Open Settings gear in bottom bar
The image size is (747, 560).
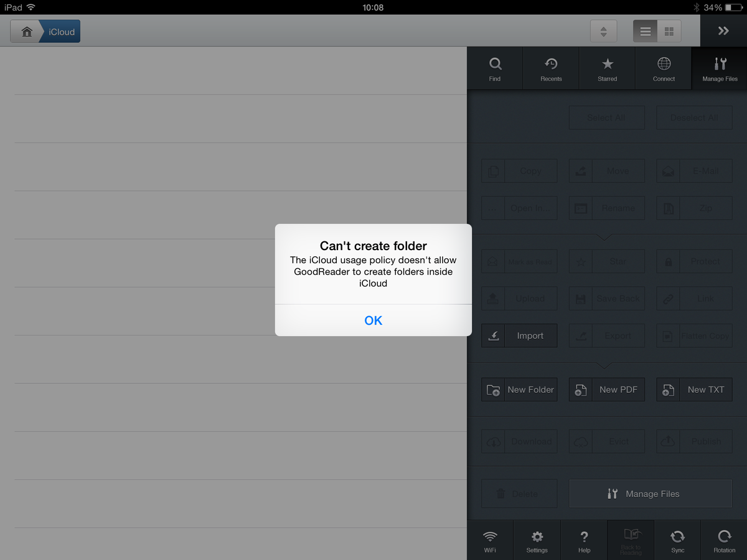(x=537, y=540)
